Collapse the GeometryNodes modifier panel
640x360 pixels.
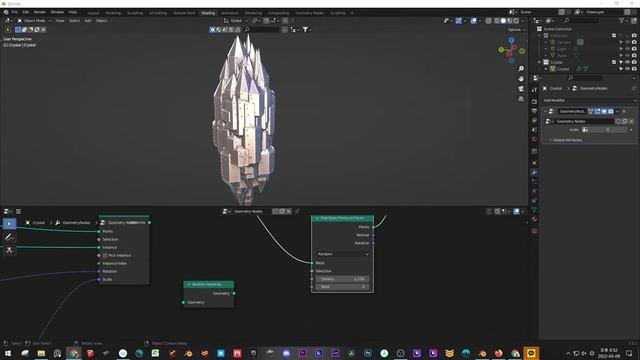click(x=546, y=111)
